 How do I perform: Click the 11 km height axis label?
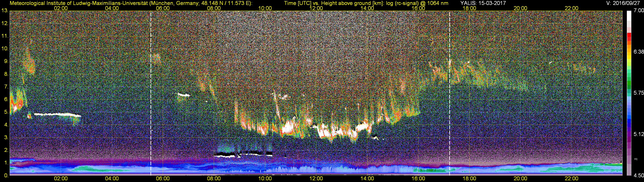(x=5, y=36)
